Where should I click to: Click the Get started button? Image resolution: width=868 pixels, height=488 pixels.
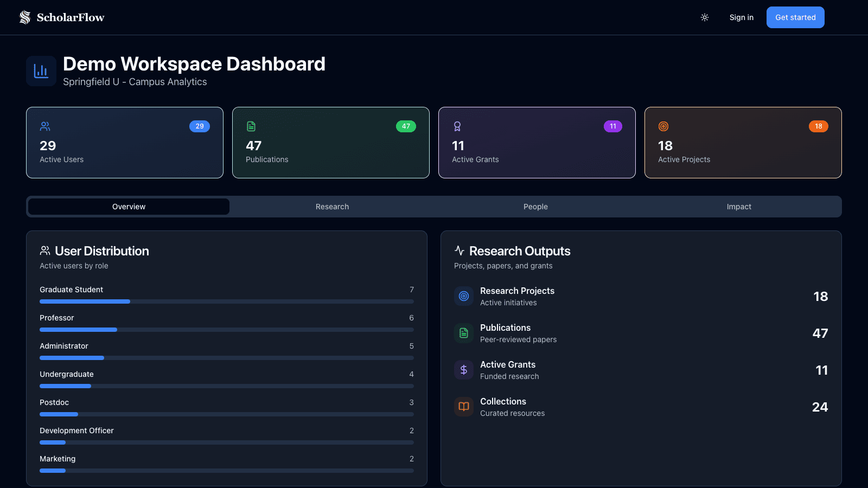pos(795,17)
